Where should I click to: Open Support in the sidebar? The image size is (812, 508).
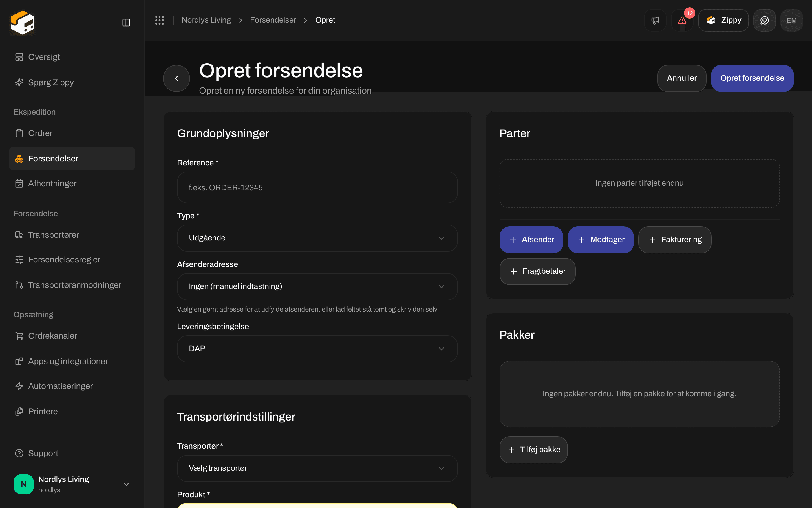tap(72, 453)
